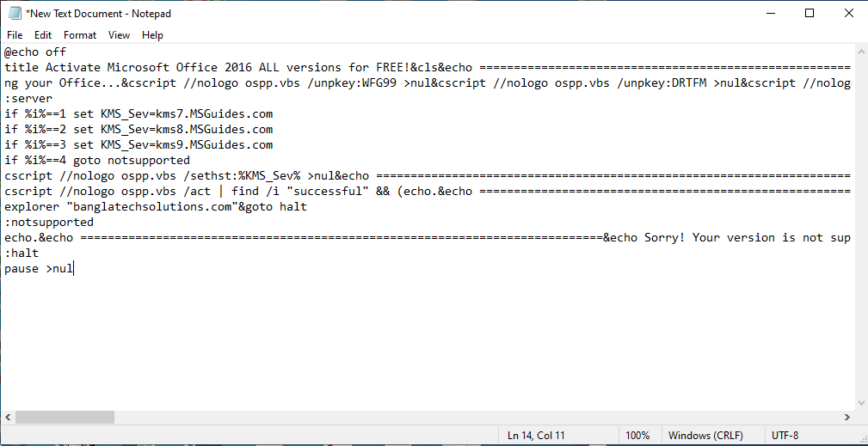
Task: Click the window resize grip corner
Action: pyautogui.click(x=862, y=440)
